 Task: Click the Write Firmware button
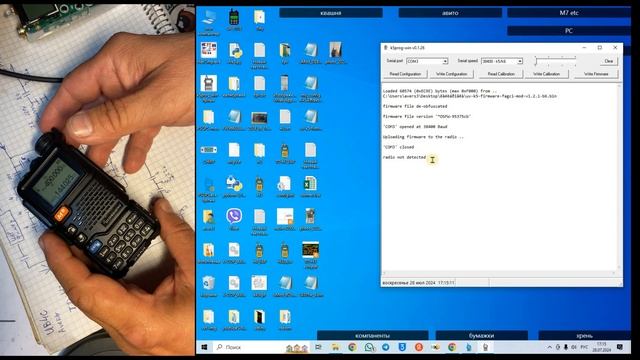coord(596,74)
